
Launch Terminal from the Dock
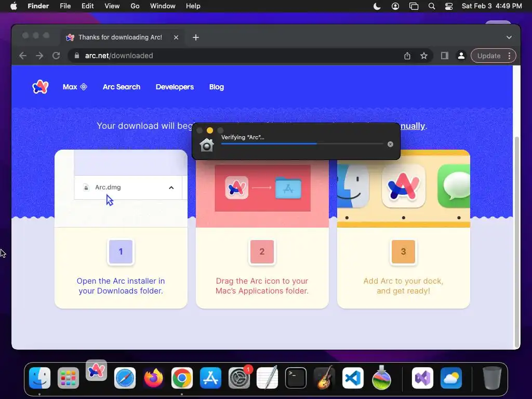click(296, 378)
